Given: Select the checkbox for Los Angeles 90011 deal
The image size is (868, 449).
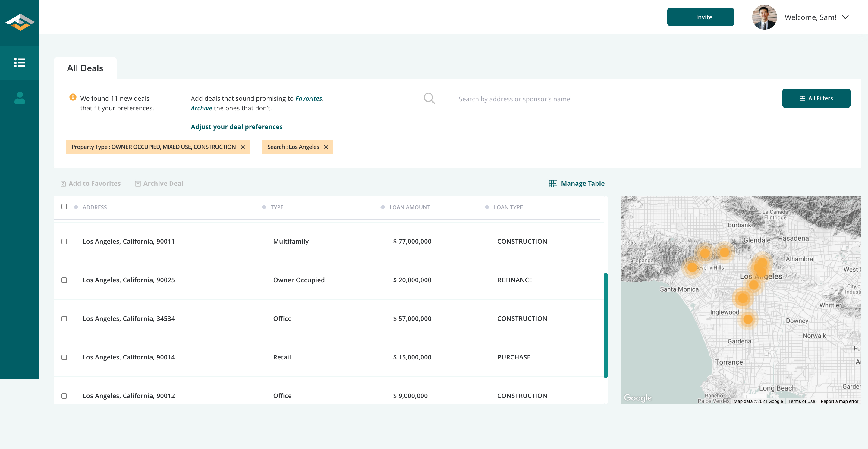Looking at the screenshot, I should (64, 241).
